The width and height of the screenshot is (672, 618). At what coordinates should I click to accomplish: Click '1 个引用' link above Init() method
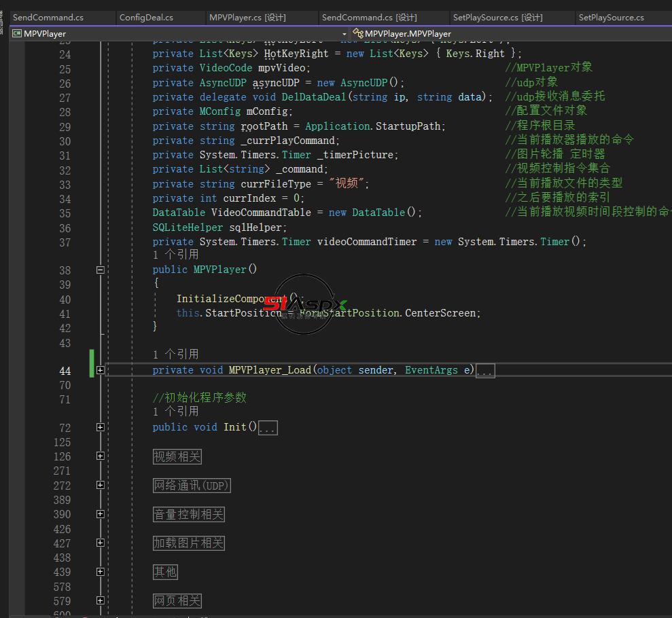[175, 412]
